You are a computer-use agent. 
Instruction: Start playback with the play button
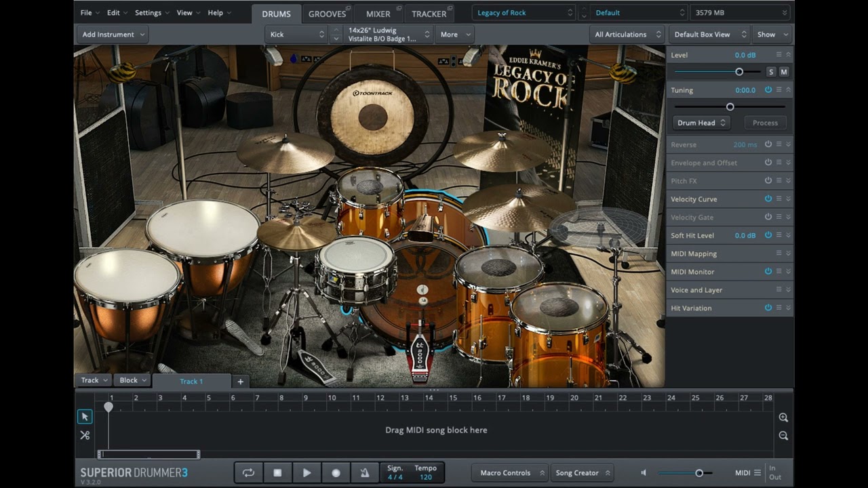tap(307, 473)
